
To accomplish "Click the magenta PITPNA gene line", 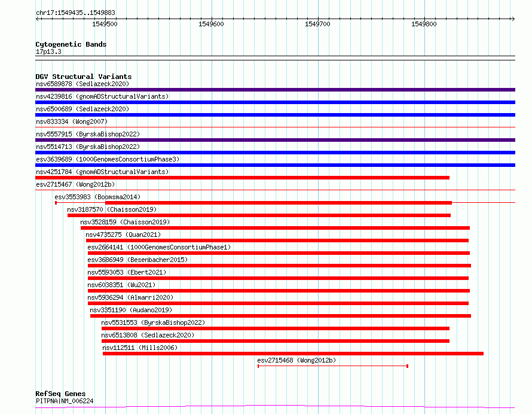I will (275, 407).
